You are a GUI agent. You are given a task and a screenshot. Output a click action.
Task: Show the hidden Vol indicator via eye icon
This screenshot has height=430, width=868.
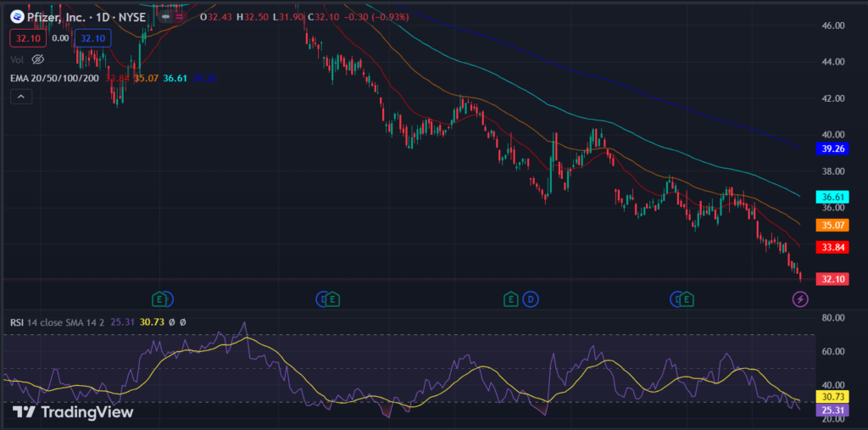pos(37,59)
